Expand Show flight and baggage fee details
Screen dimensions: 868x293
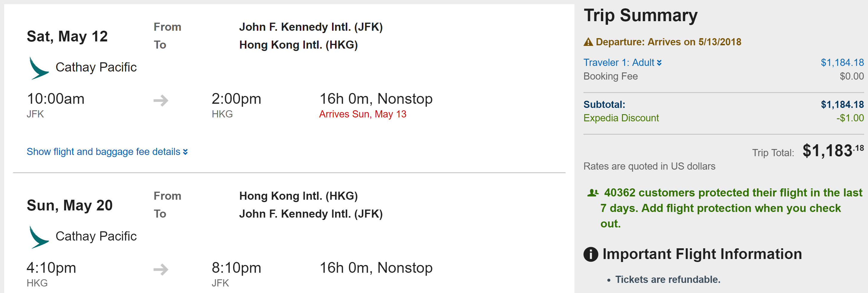103,152
